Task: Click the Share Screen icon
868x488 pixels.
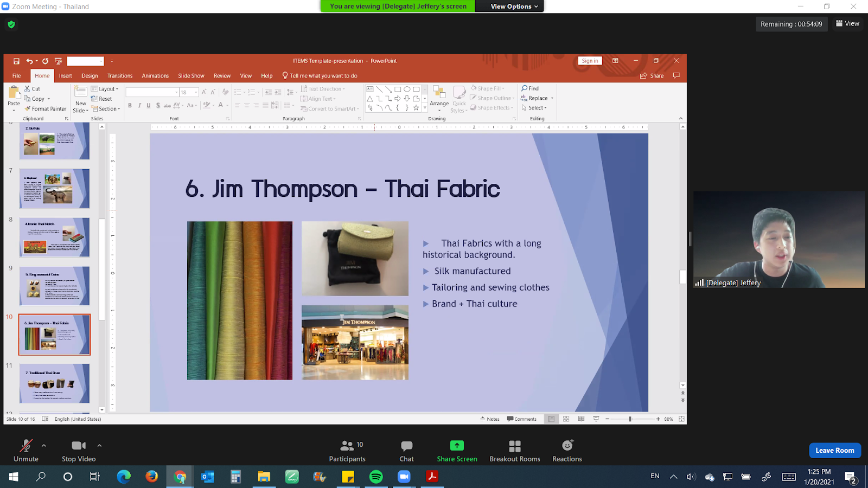Action: (457, 446)
